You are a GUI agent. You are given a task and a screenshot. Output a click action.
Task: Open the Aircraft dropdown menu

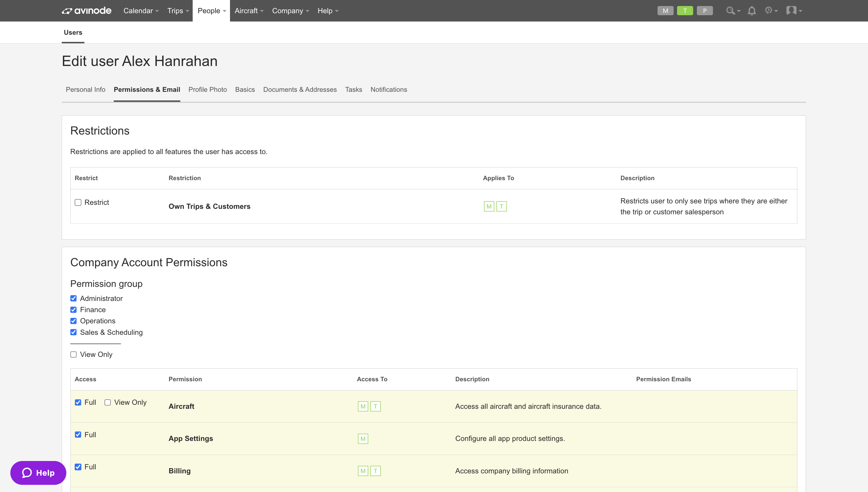[x=249, y=11]
